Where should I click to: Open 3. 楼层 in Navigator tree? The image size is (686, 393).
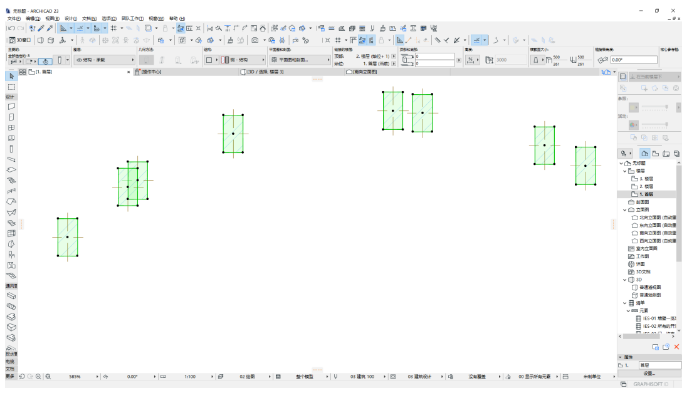click(642, 179)
